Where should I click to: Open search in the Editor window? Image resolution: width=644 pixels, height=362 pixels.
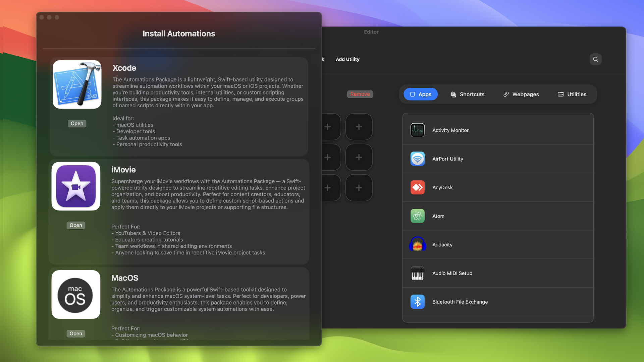pyautogui.click(x=595, y=59)
